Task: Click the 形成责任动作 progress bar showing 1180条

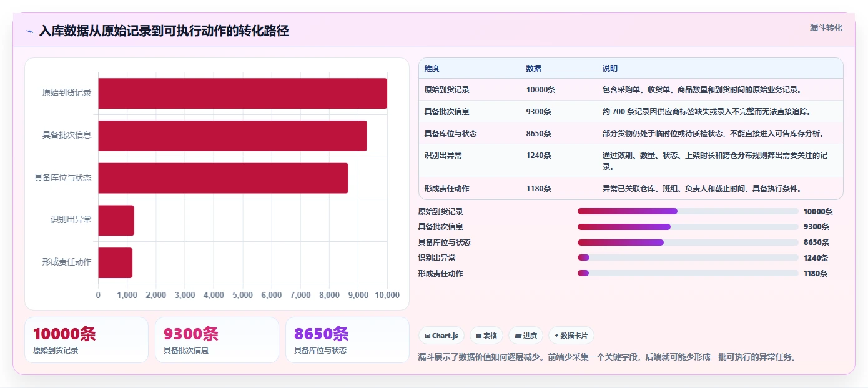Action: [688, 273]
